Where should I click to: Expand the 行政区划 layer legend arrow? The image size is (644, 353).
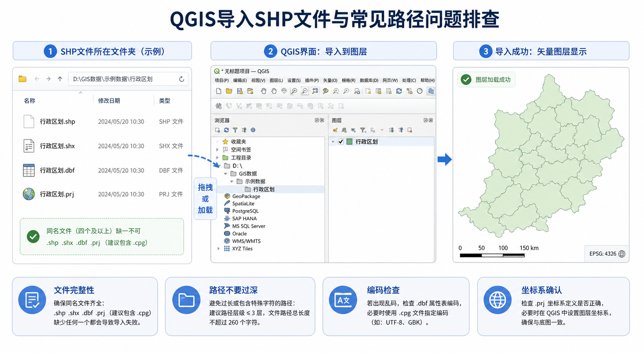(x=333, y=142)
